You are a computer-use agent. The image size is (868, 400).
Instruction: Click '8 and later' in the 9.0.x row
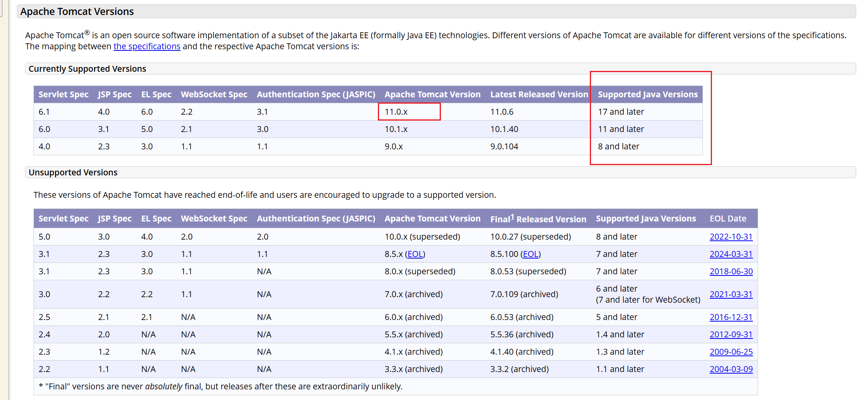618,147
